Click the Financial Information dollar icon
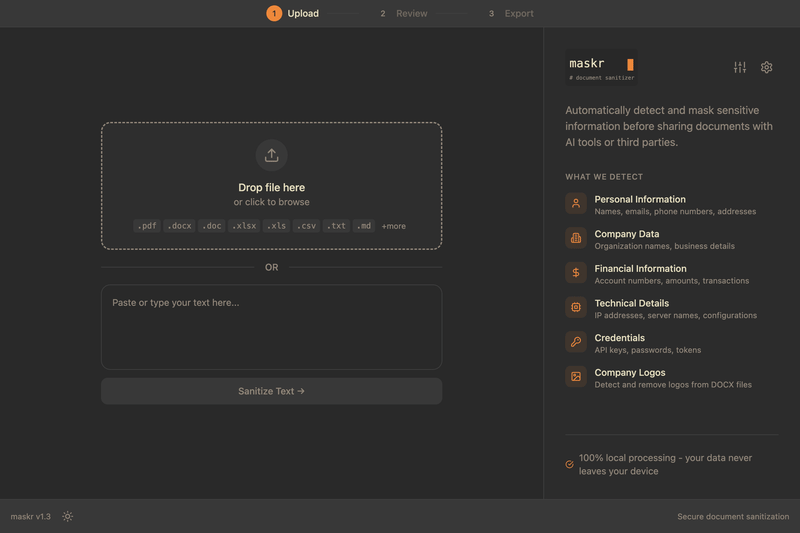The width and height of the screenshot is (800, 533). click(x=576, y=272)
